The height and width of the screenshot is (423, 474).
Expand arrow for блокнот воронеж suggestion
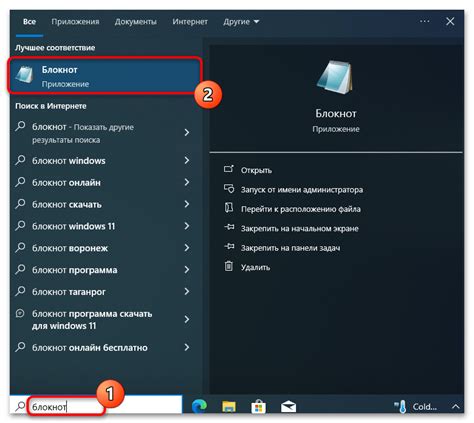pos(187,248)
